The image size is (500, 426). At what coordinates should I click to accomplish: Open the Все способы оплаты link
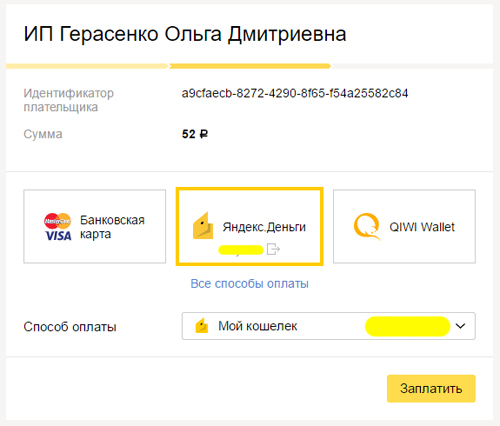tap(249, 284)
